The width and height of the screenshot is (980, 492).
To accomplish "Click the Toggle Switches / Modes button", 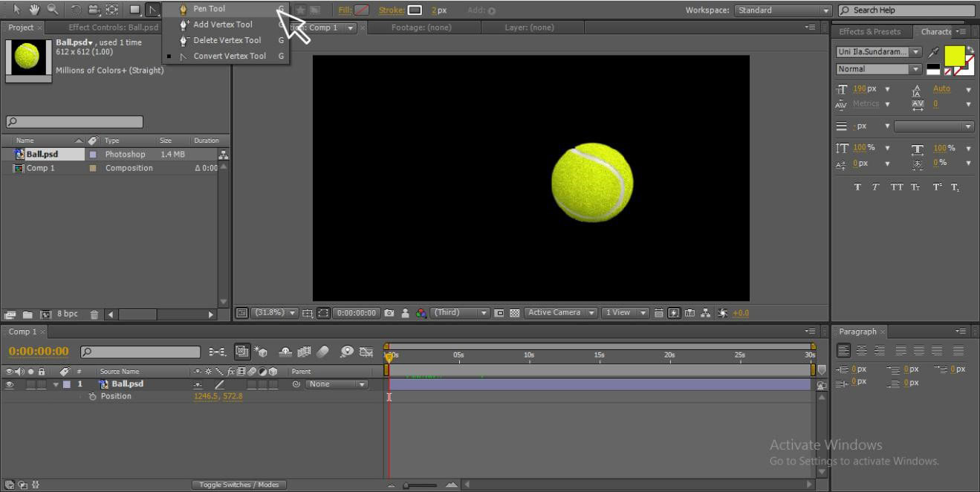I will point(239,484).
